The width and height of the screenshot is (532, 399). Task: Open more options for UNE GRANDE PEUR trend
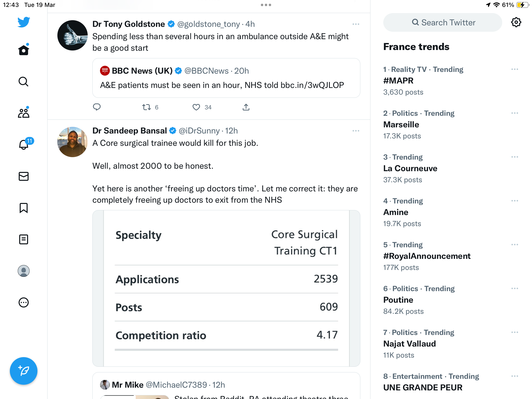point(515,376)
